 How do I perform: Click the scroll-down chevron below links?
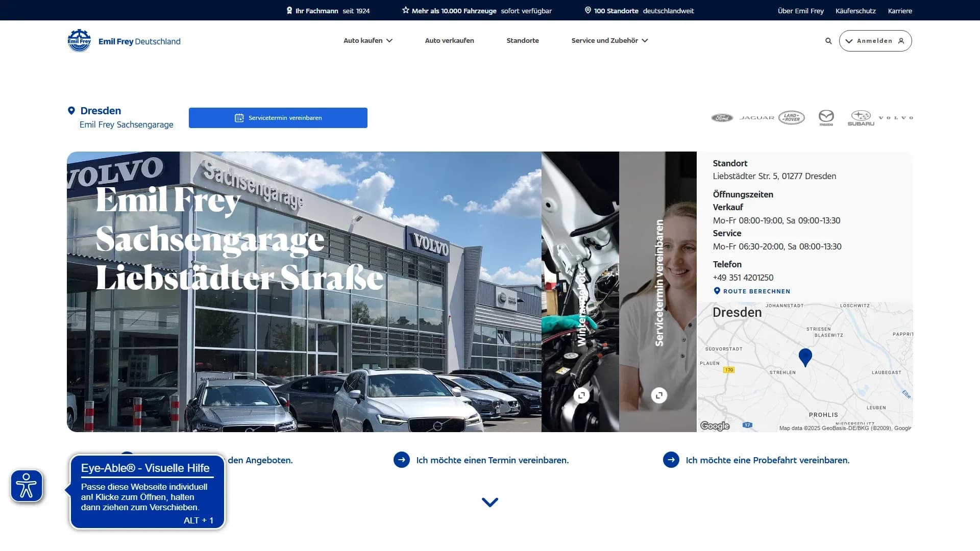tap(489, 503)
